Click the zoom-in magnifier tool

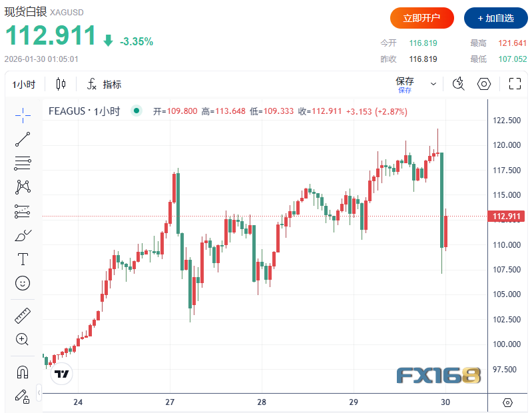point(23,339)
